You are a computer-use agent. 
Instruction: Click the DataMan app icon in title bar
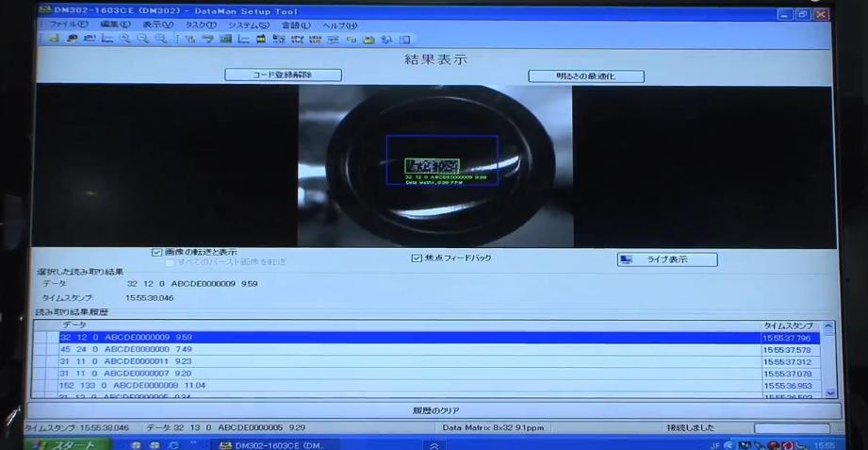tap(44, 12)
